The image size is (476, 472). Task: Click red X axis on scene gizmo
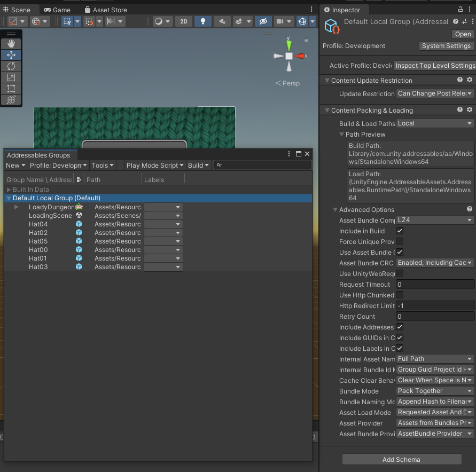(300, 56)
